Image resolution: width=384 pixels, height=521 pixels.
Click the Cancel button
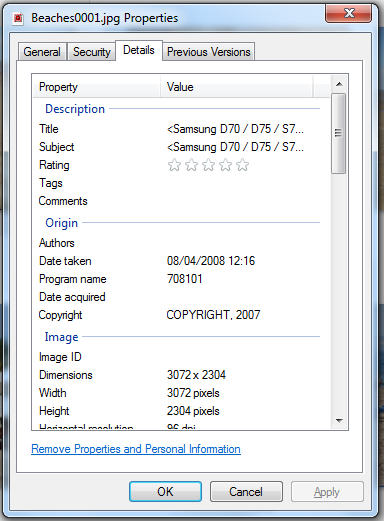point(246,492)
